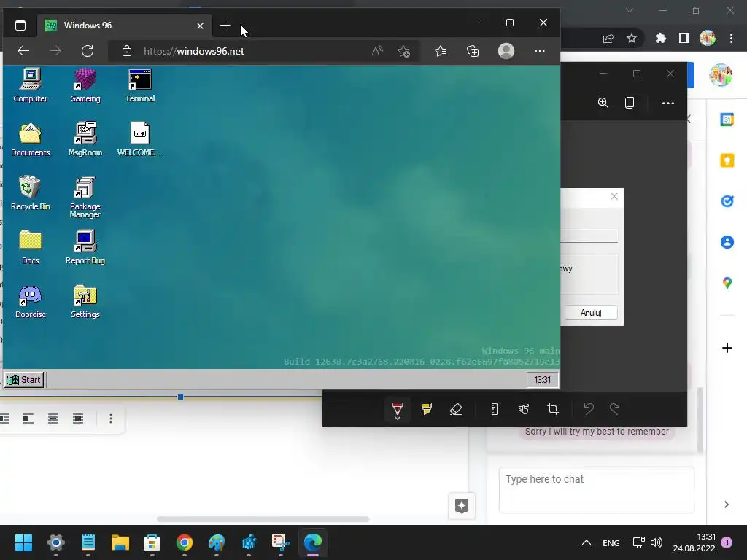Open Chrome extensions puzzle icon
747x560 pixels.
tap(660, 38)
